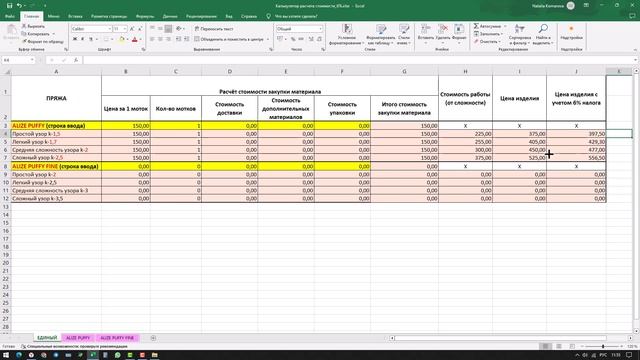Click the Select All corner button
This screenshot has width=640, height=360.
6,71
